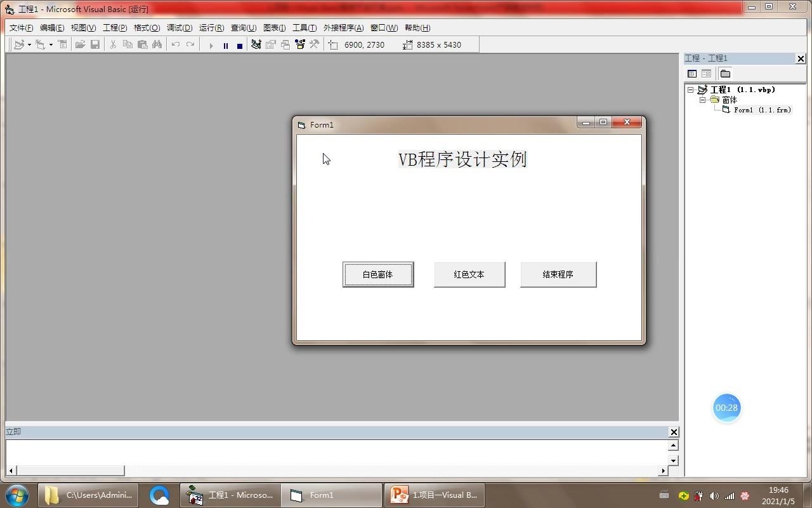
Task: Open the Add Form dropdown arrow
Action: 51,44
